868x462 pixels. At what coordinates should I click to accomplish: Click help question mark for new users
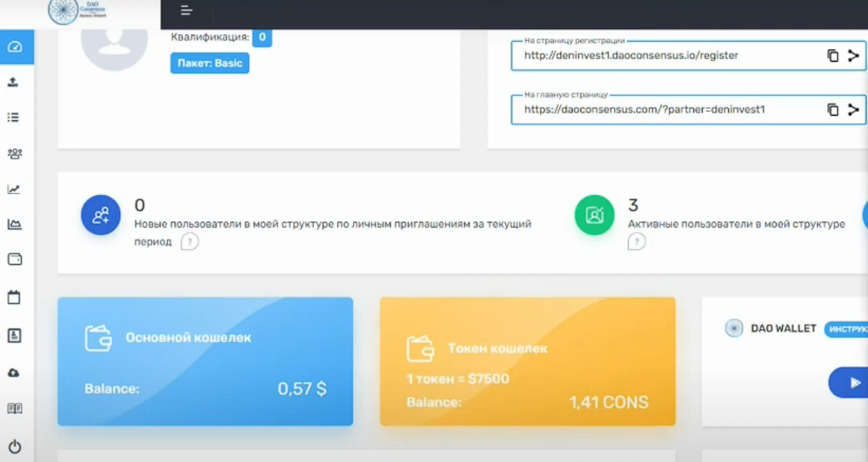click(190, 242)
